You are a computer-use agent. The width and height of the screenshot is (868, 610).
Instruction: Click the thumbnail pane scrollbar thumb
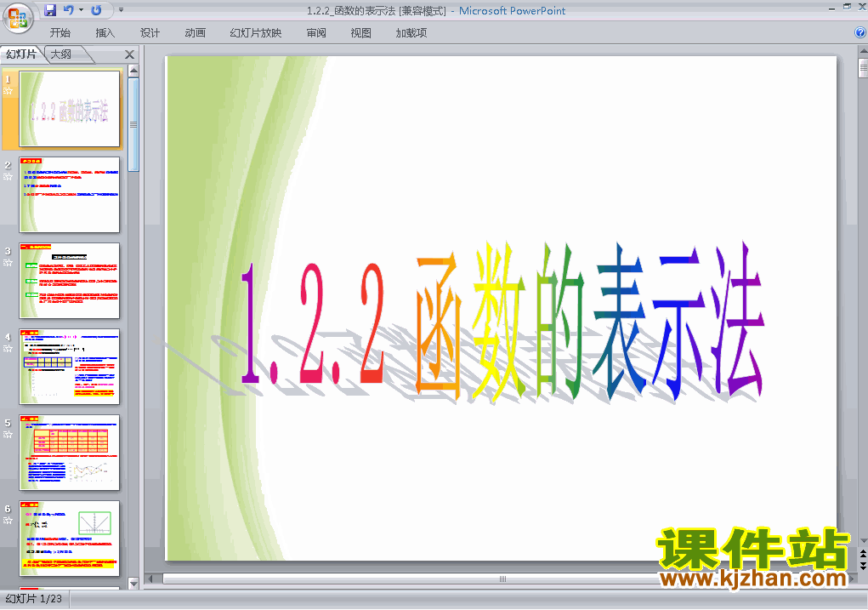point(133,125)
